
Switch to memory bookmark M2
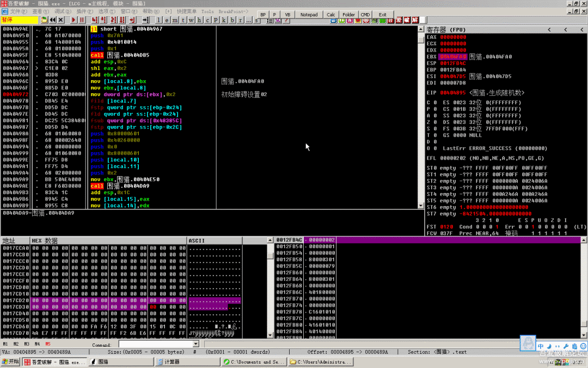click(x=15, y=344)
